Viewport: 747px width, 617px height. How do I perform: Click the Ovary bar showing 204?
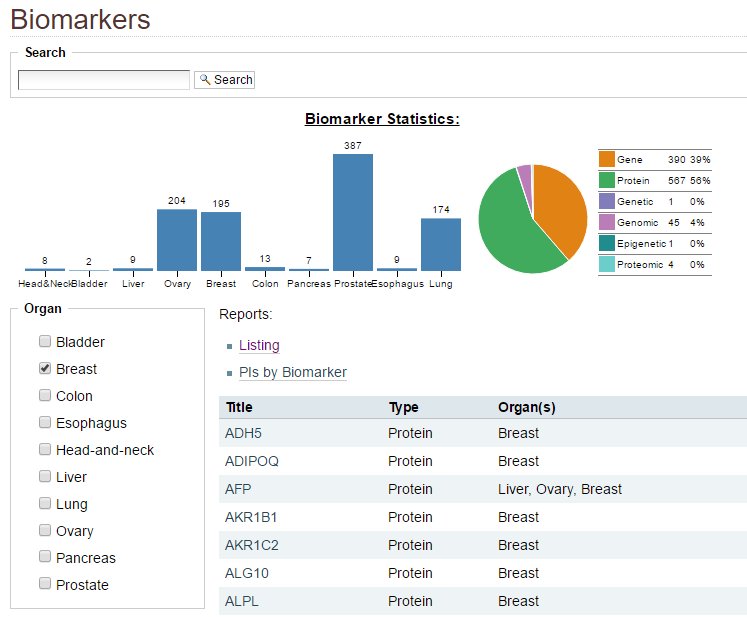pyautogui.click(x=177, y=240)
